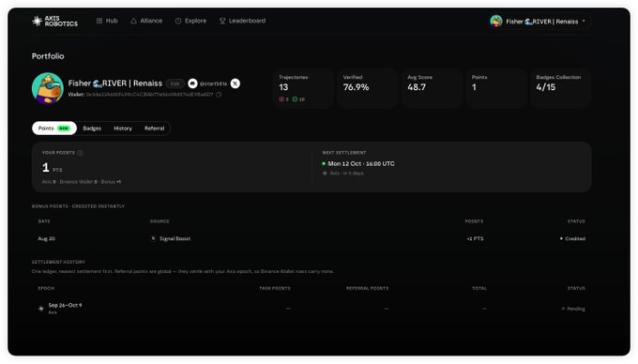Click "Mon 12 Oct · 16:00 UTC" text
The width and height of the screenshot is (638, 364).
click(361, 163)
